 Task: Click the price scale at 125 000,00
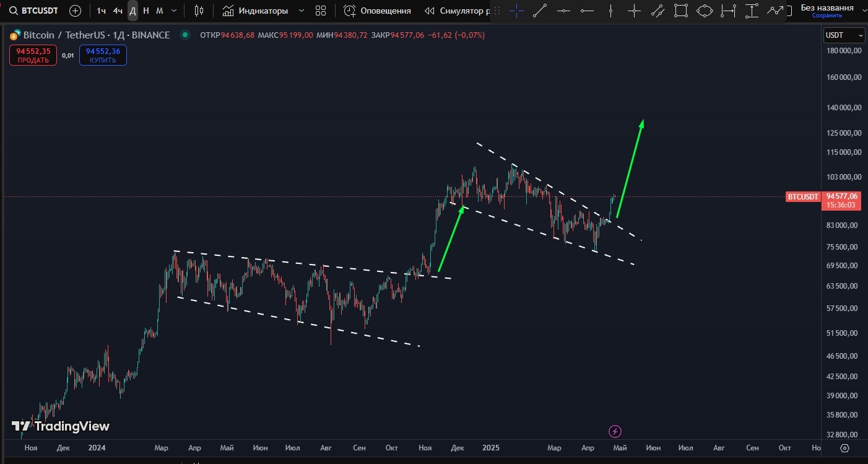click(x=844, y=133)
